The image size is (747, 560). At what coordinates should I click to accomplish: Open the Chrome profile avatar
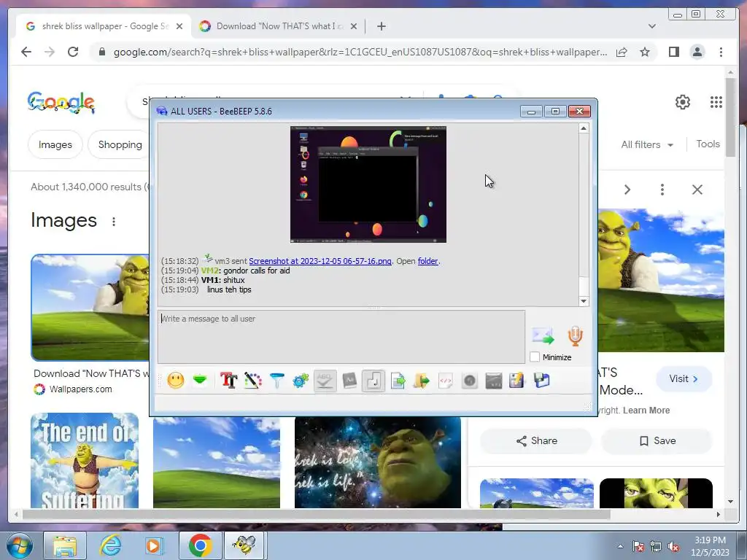point(697,52)
